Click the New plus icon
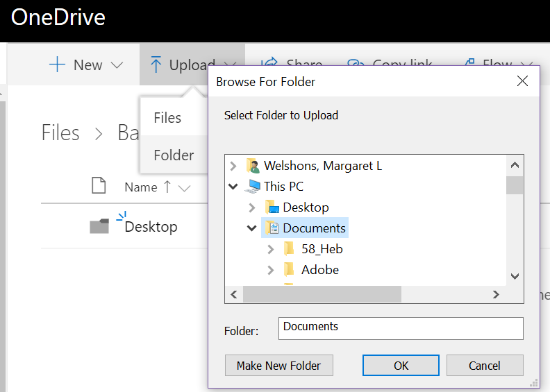The width and height of the screenshot is (550, 392). click(57, 65)
